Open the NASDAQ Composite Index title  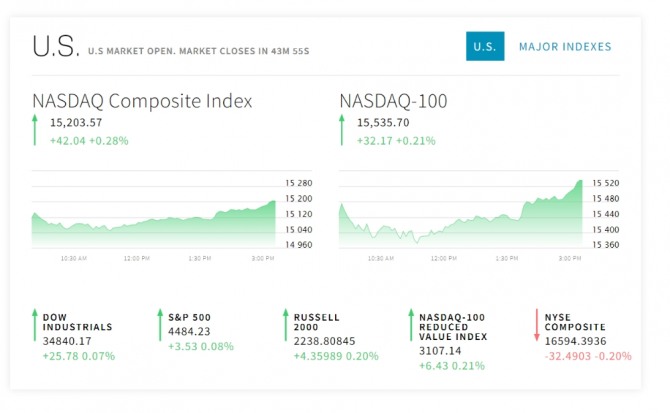(142, 101)
